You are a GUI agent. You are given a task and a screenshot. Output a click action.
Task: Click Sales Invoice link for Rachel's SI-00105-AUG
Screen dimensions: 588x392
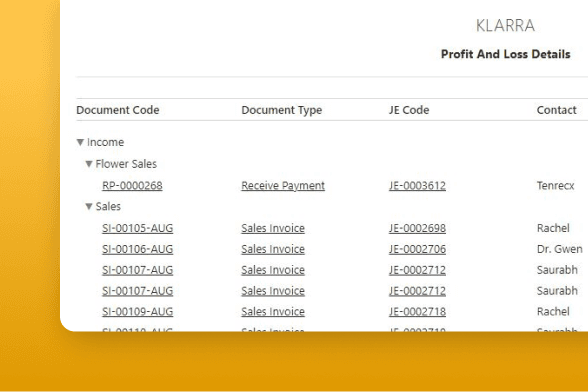[x=273, y=228]
